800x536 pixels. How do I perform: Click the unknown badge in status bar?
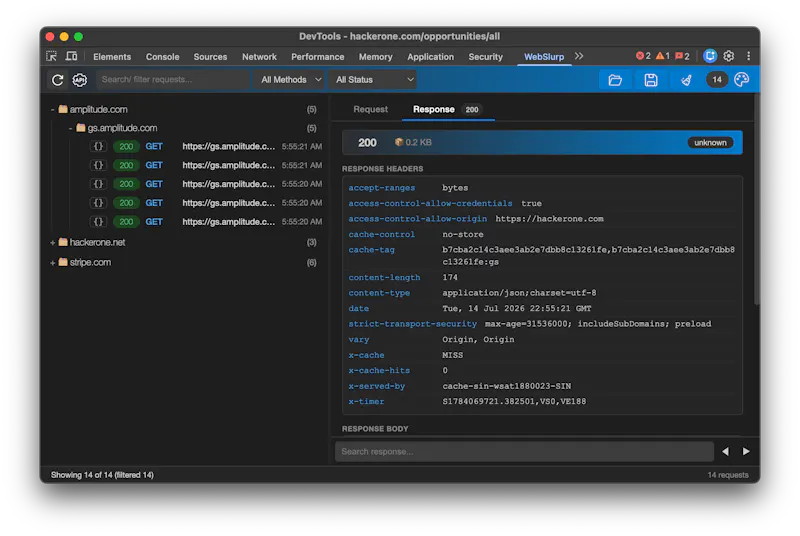(x=710, y=142)
